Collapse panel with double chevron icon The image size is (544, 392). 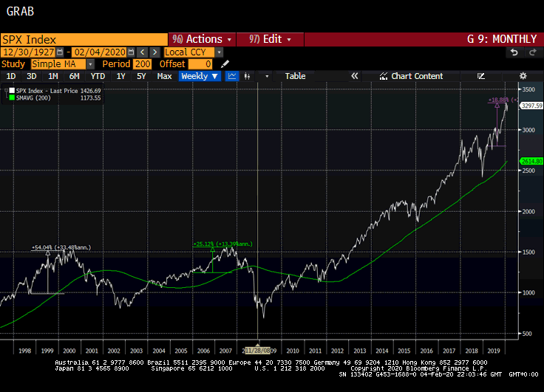(354, 76)
